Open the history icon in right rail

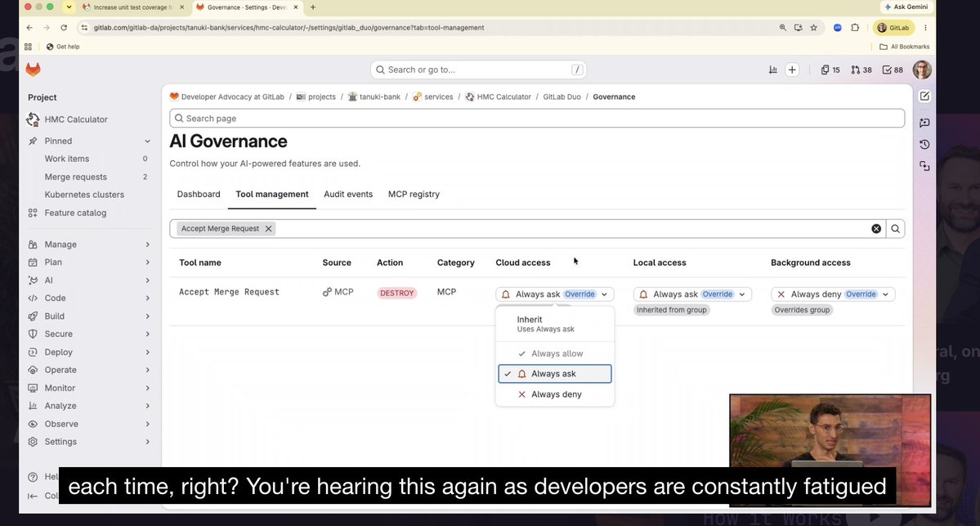[924, 145]
